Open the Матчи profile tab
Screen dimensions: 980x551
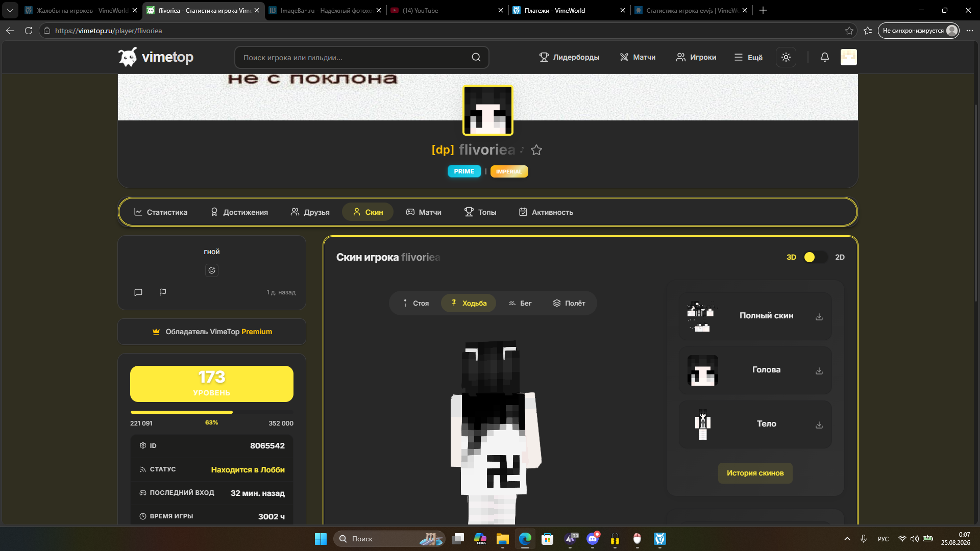(x=424, y=212)
